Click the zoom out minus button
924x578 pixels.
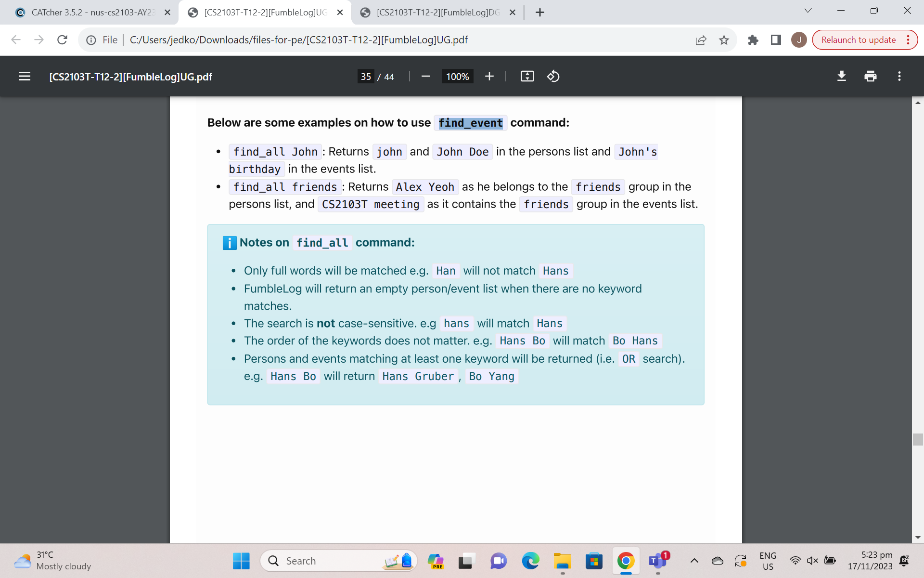pos(425,77)
